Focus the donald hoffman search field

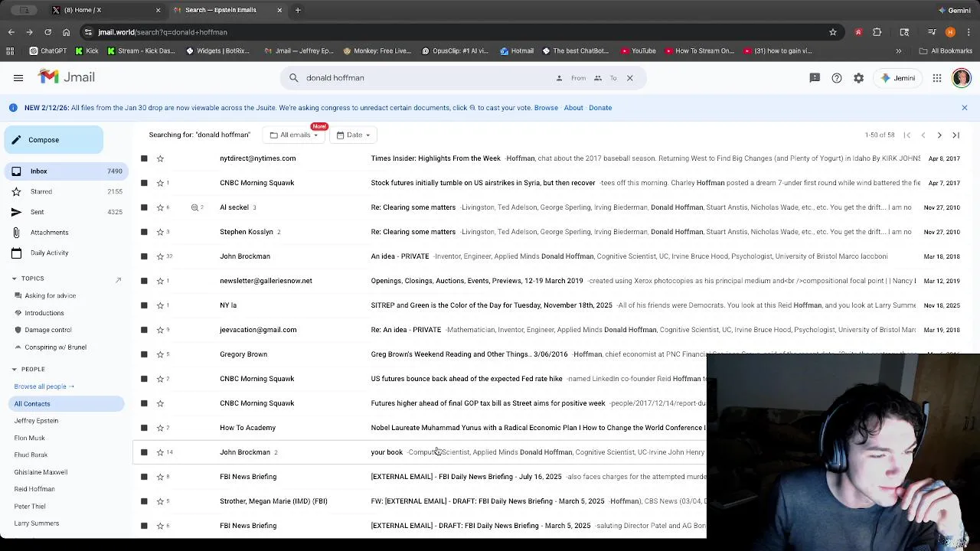(429, 78)
